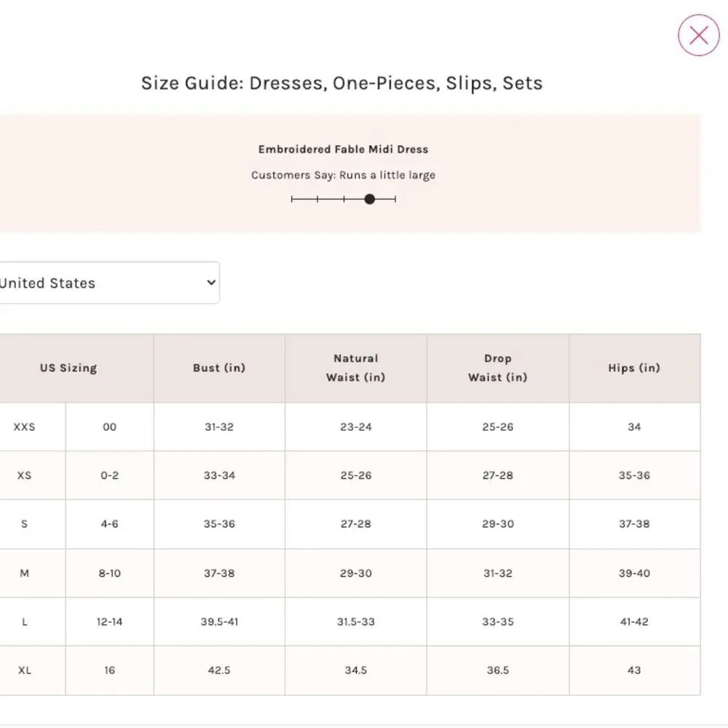Select the S size row label

pos(24,523)
